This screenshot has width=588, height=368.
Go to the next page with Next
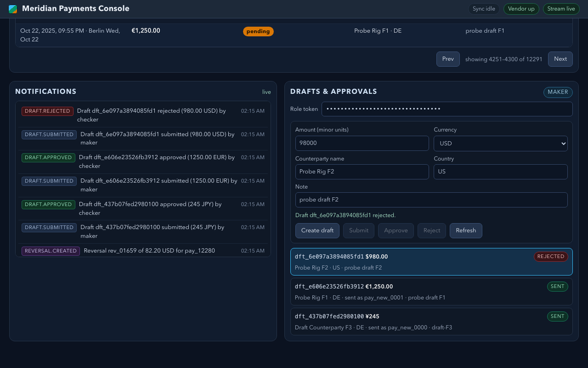(x=561, y=59)
